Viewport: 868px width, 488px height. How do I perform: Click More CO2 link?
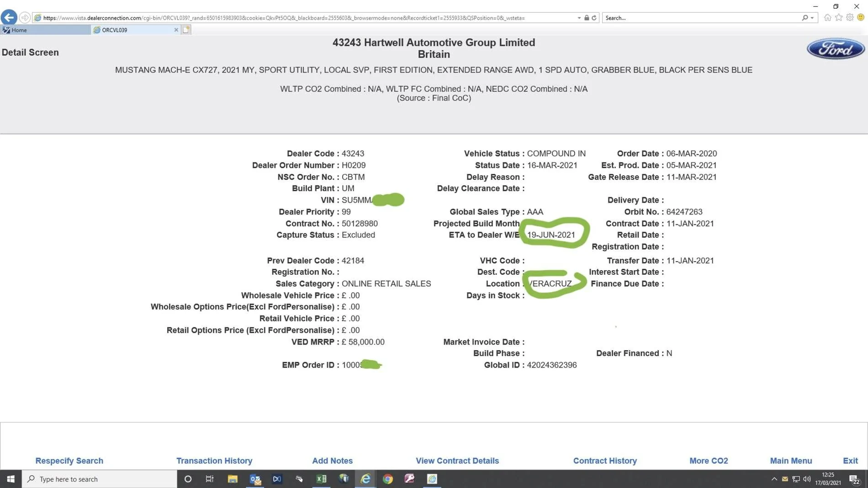click(x=709, y=461)
